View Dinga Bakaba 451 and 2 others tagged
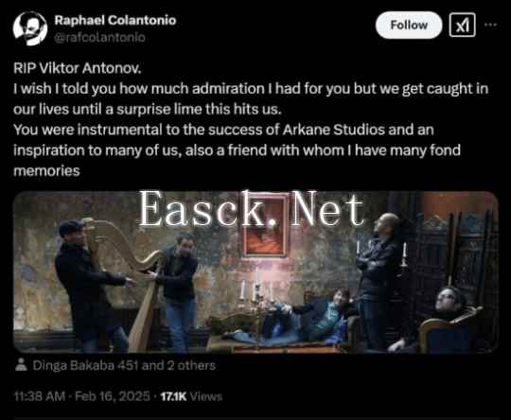Viewport: 511px width, 420px height. (x=124, y=365)
